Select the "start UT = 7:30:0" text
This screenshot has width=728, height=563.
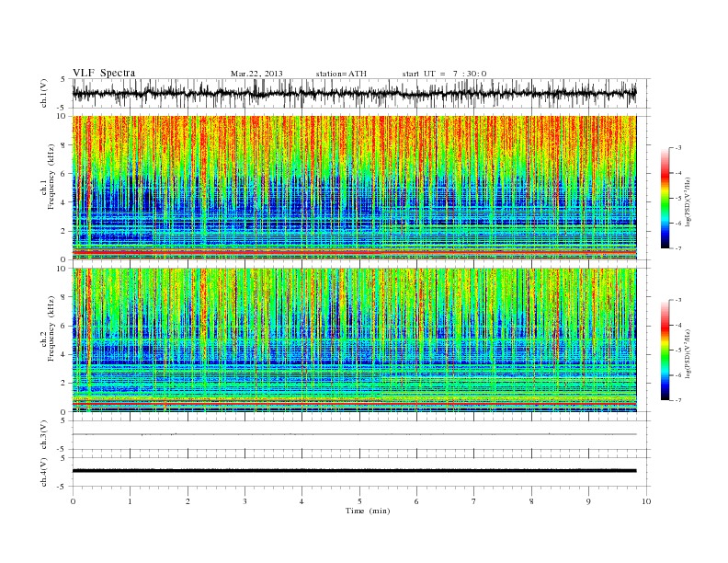pyautogui.click(x=444, y=74)
